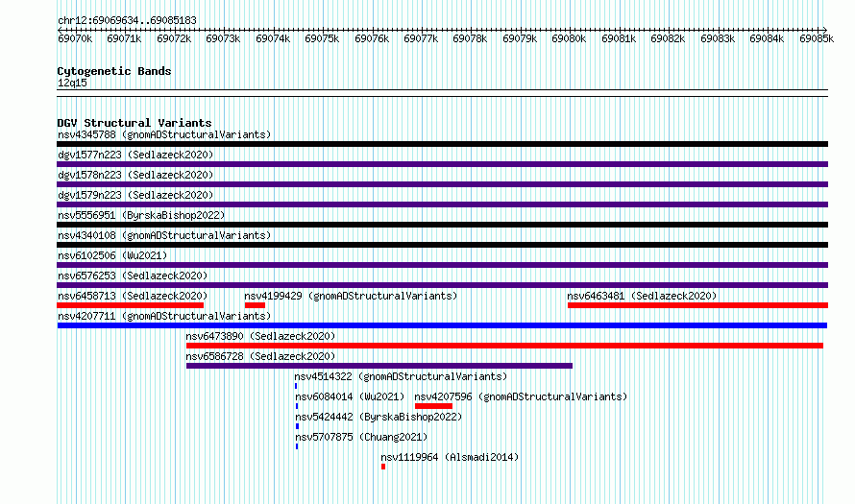855x504 pixels.
Task: Click the DGV Structural Variants track title
Action: coord(134,123)
